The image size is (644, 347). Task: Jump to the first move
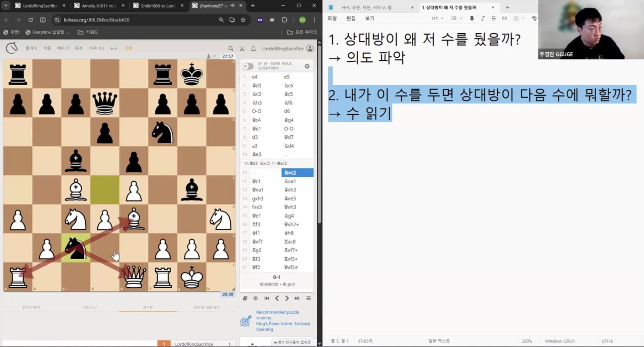click(x=267, y=298)
